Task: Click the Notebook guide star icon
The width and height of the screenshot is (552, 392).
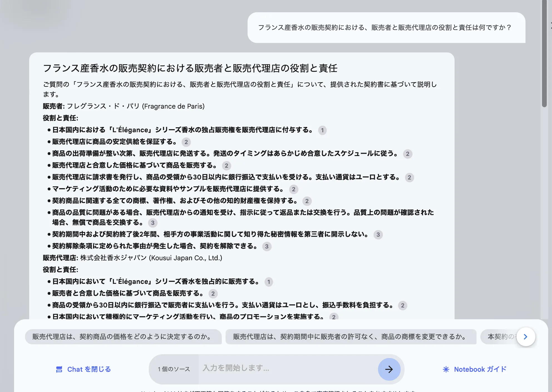Action: [x=446, y=369]
